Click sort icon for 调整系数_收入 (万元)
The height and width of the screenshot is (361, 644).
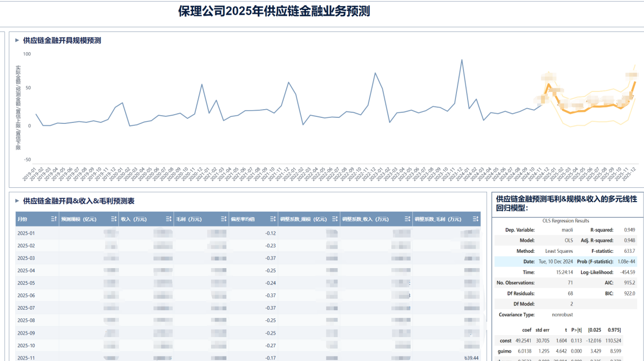point(407,219)
